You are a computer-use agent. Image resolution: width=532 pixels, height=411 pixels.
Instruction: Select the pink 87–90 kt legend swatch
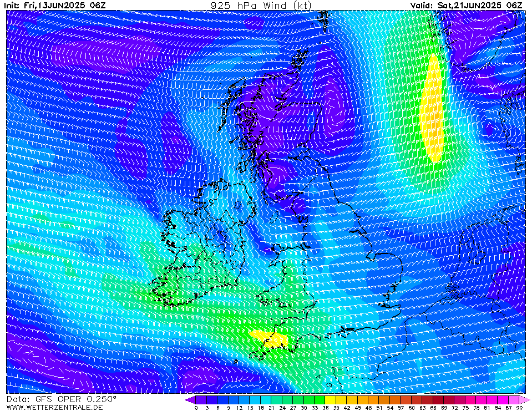click(514, 400)
